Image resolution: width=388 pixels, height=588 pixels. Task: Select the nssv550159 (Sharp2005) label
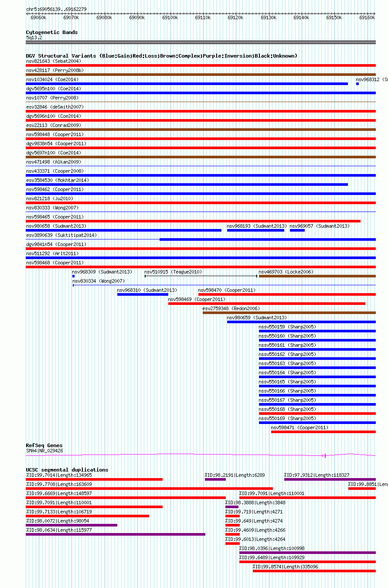[x=288, y=327]
